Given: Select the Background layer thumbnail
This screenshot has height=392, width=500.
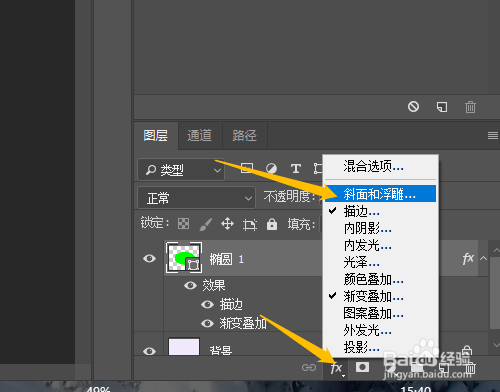Looking at the screenshot, I should click(184, 347).
